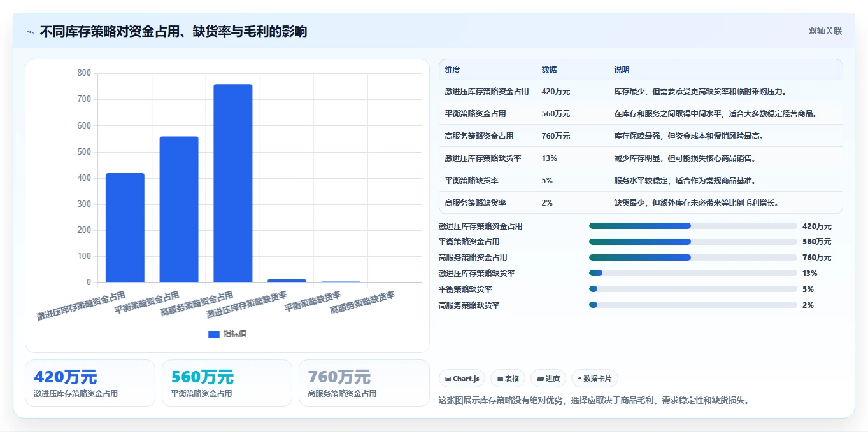
Task: Click the 2% table value
Action: [547, 203]
